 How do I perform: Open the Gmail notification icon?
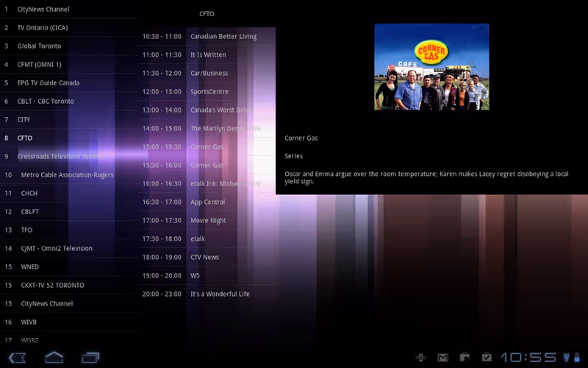443,358
